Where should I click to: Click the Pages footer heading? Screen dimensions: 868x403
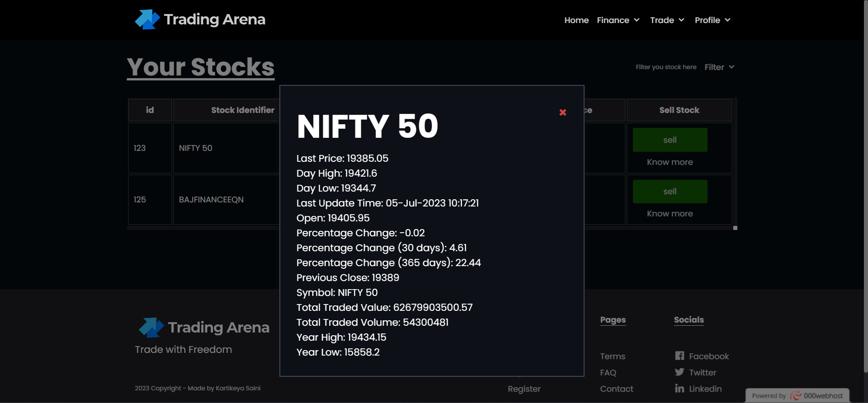coord(613,320)
